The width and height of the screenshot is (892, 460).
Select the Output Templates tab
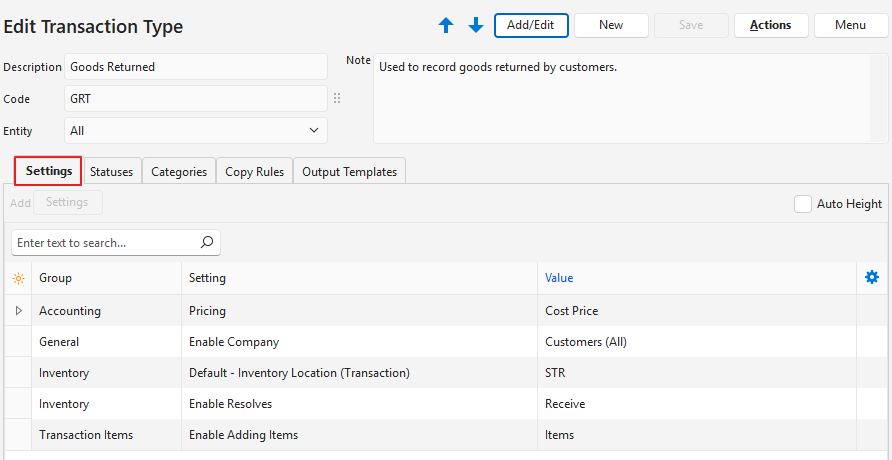pos(349,172)
